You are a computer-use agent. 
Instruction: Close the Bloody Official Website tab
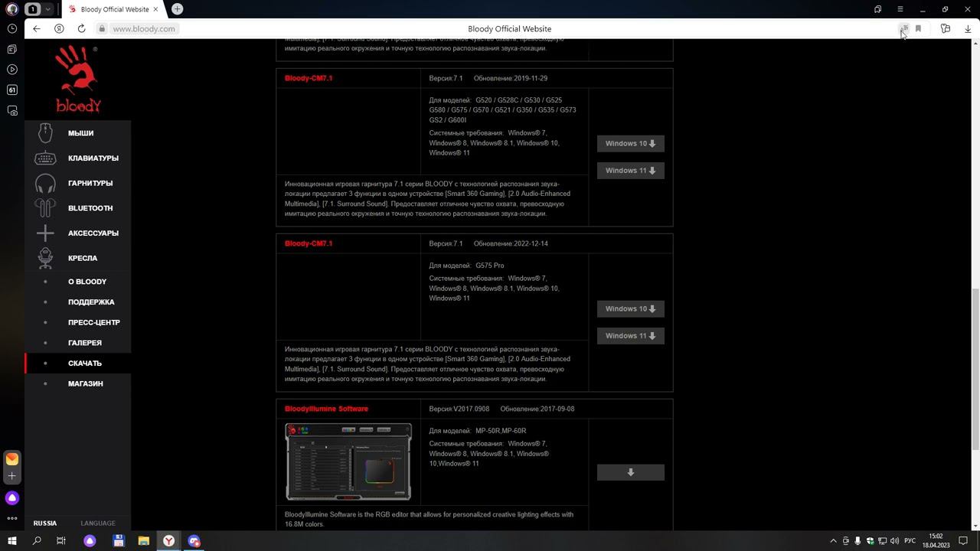pos(156,9)
